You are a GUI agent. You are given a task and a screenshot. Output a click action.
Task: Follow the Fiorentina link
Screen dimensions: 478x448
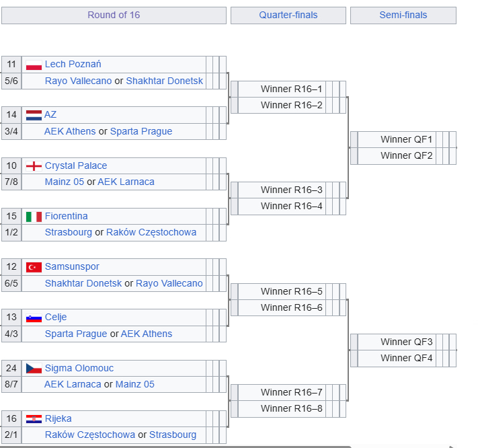click(x=67, y=217)
